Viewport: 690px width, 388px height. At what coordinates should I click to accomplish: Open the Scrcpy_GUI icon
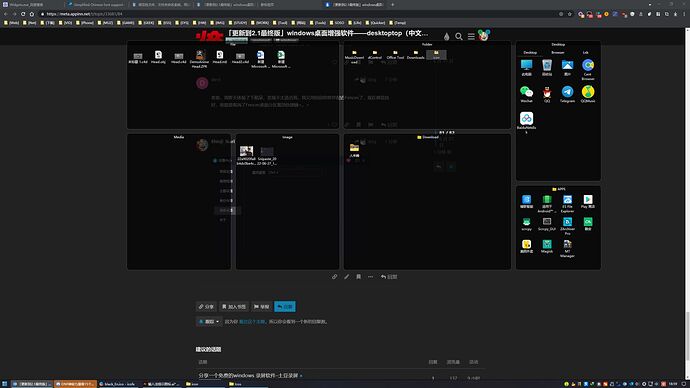coord(547,222)
